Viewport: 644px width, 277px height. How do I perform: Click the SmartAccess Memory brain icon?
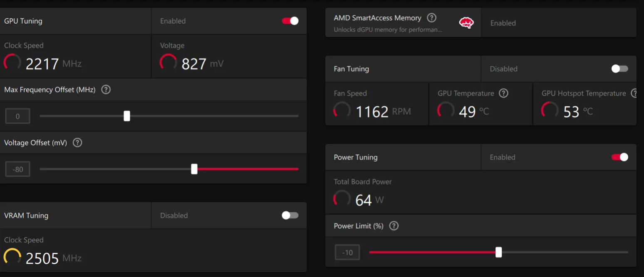pos(466,23)
